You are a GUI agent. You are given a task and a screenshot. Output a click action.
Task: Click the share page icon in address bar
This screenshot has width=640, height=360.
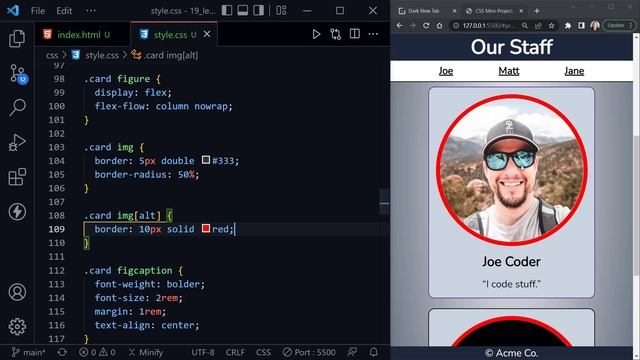(x=538, y=25)
